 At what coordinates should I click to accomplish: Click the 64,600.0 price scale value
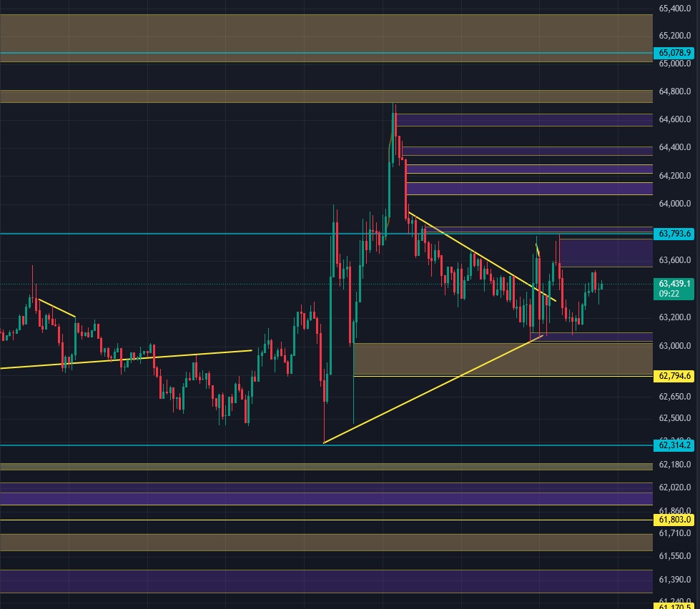[674, 119]
